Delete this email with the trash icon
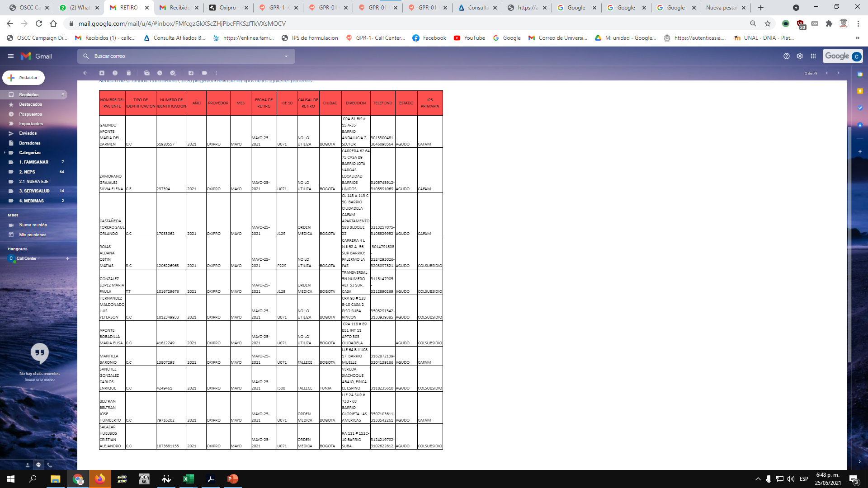 [128, 73]
